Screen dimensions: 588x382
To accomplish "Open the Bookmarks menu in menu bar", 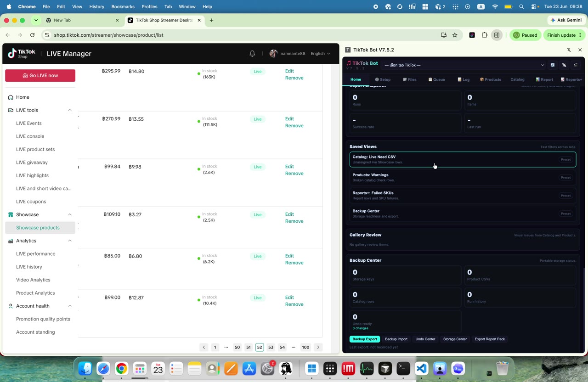I will coord(123,6).
